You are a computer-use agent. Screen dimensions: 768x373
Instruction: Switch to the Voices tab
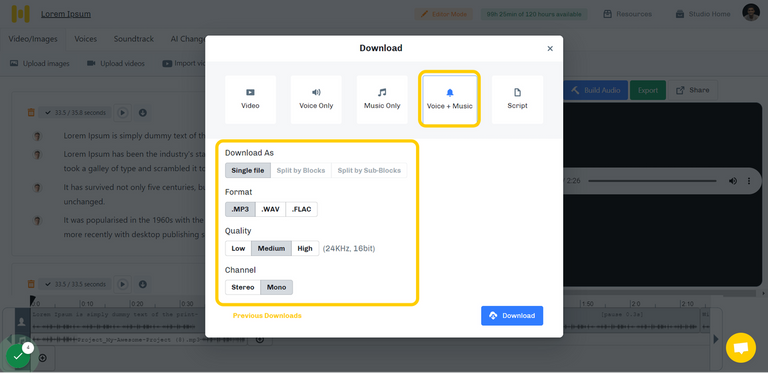[85, 39]
